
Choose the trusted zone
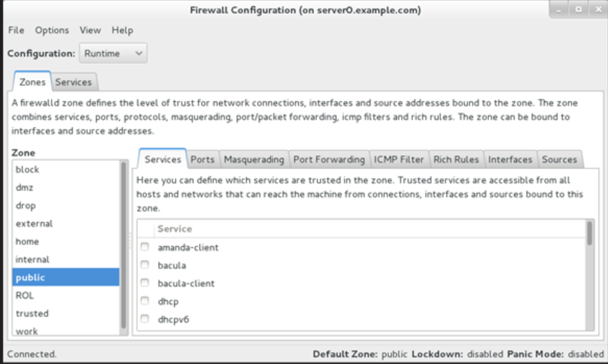tap(32, 313)
